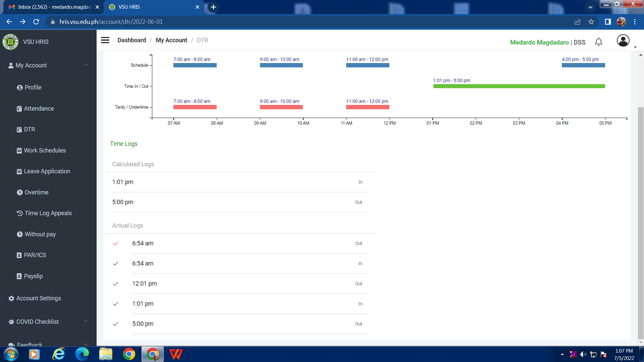Viewport: 644px width, 362px height.
Task: Open Leave Application in sidebar
Action: [47, 171]
